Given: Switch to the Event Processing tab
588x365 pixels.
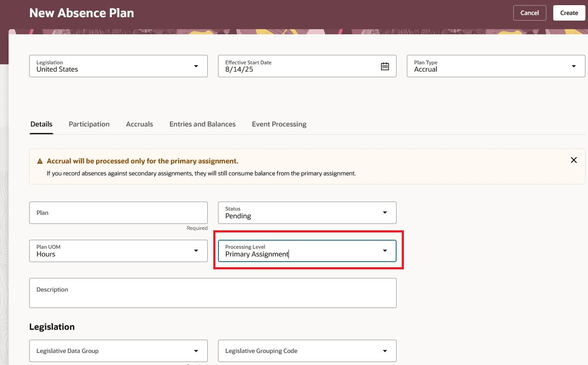Looking at the screenshot, I should (279, 124).
